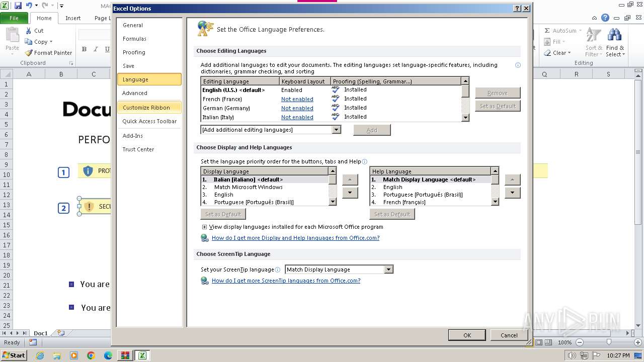Screen dimensions: 644x362
Task: Click Cancel button in Excel Options
Action: tap(509, 335)
